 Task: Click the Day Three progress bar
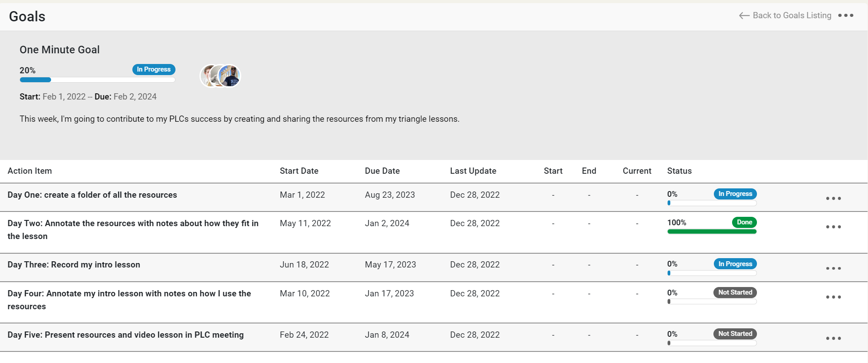pos(712,273)
